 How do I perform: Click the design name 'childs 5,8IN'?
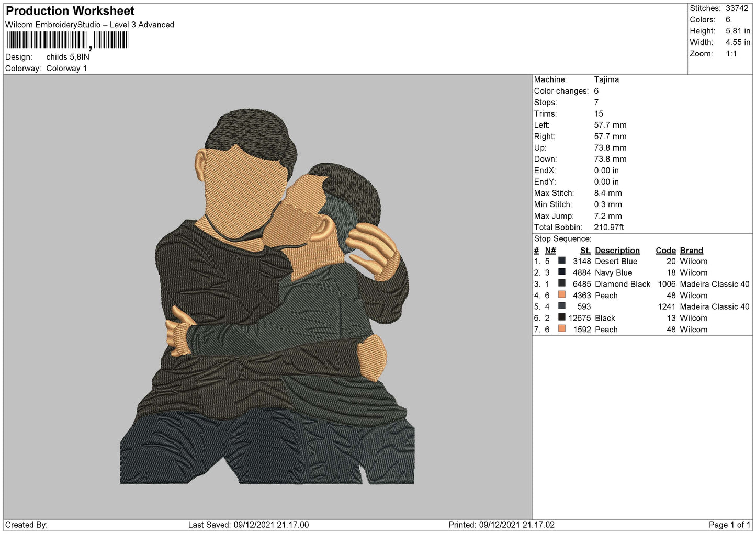tap(67, 57)
